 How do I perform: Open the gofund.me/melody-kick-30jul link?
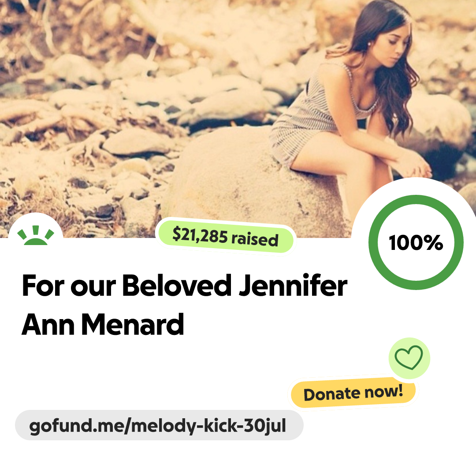(157, 425)
